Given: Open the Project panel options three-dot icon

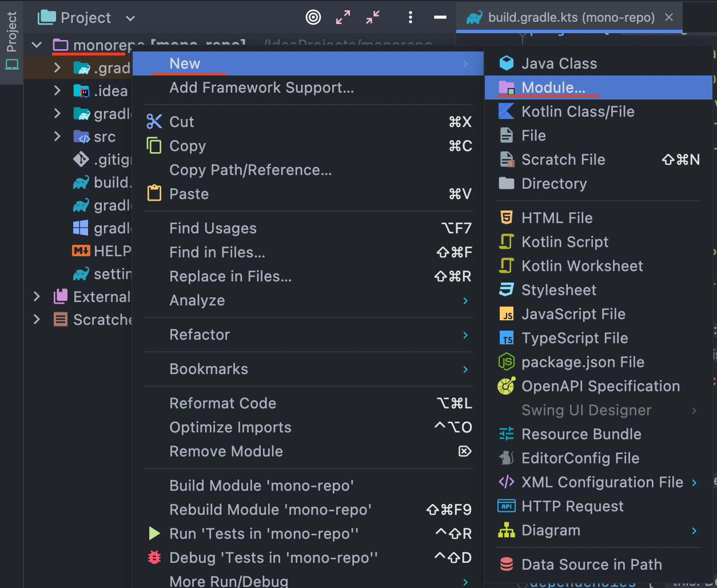Looking at the screenshot, I should [410, 18].
